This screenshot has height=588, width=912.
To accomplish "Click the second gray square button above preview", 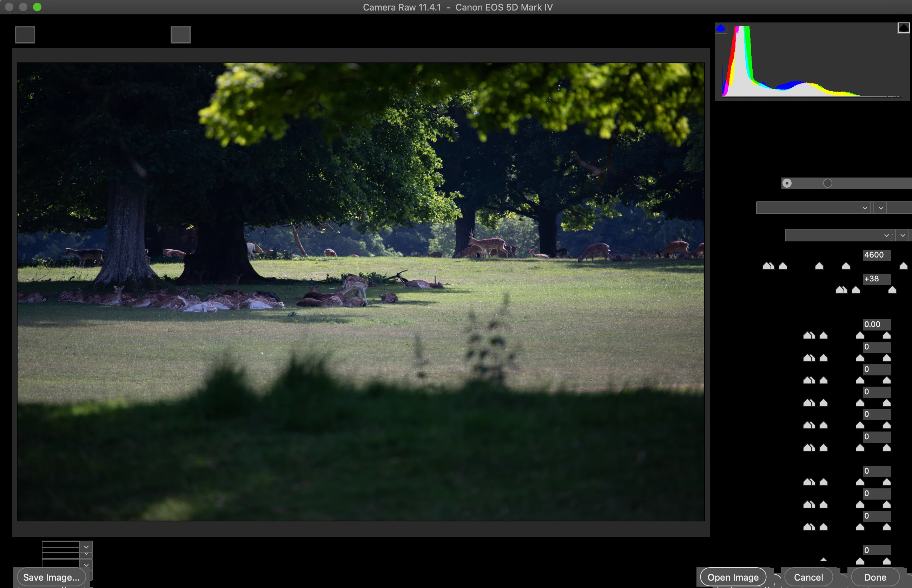I will pyautogui.click(x=180, y=35).
